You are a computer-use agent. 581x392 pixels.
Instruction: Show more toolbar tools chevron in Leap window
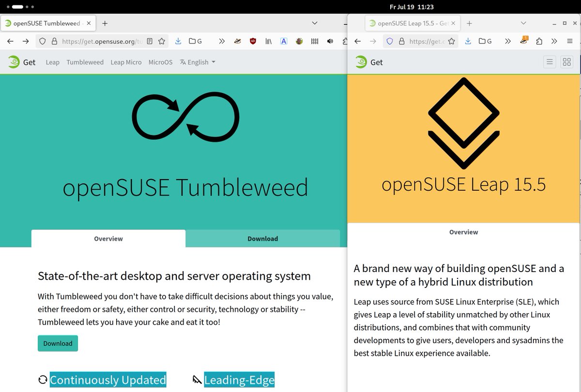(555, 41)
